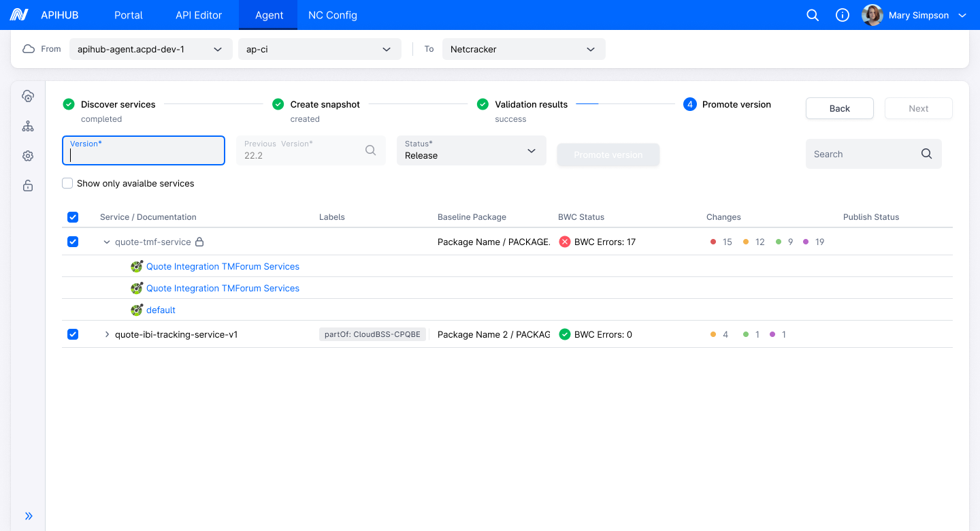Open the ap-ci namespace dropdown
The width and height of the screenshot is (980, 531).
click(x=319, y=49)
